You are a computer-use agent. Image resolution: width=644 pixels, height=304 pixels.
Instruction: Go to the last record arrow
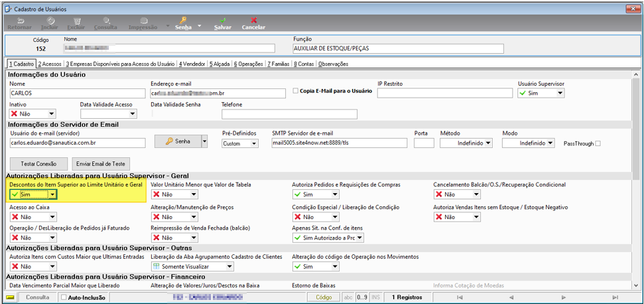tap(615, 297)
